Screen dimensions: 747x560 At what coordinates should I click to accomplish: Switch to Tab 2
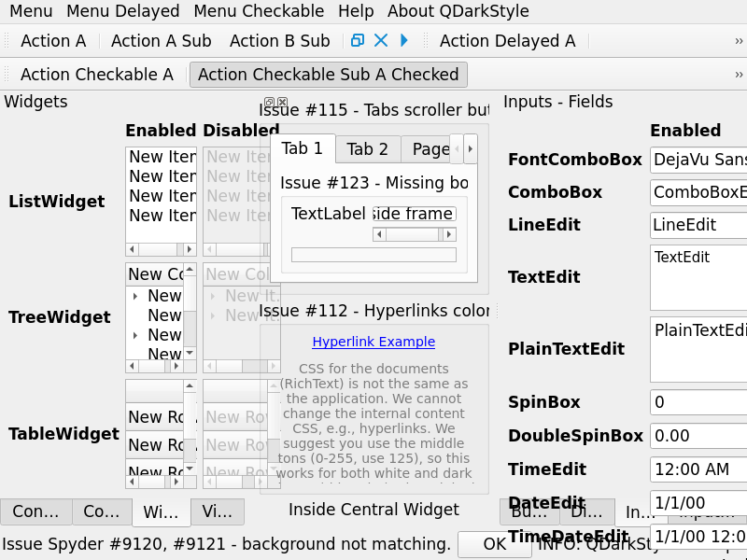(367, 149)
